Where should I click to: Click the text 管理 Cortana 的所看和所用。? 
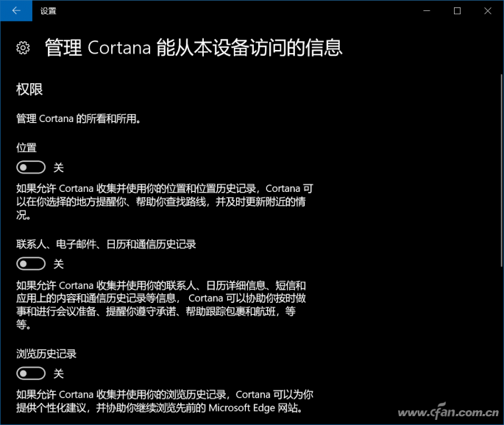79,118
